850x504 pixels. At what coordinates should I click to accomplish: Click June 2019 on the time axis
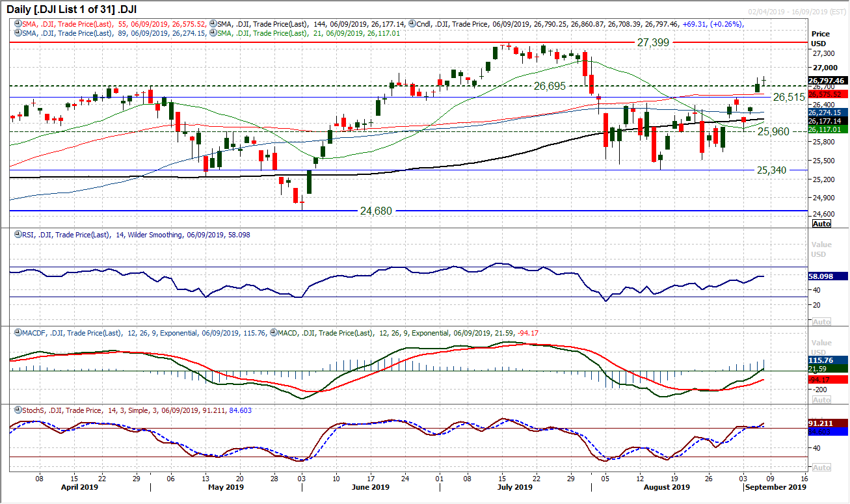point(370,486)
